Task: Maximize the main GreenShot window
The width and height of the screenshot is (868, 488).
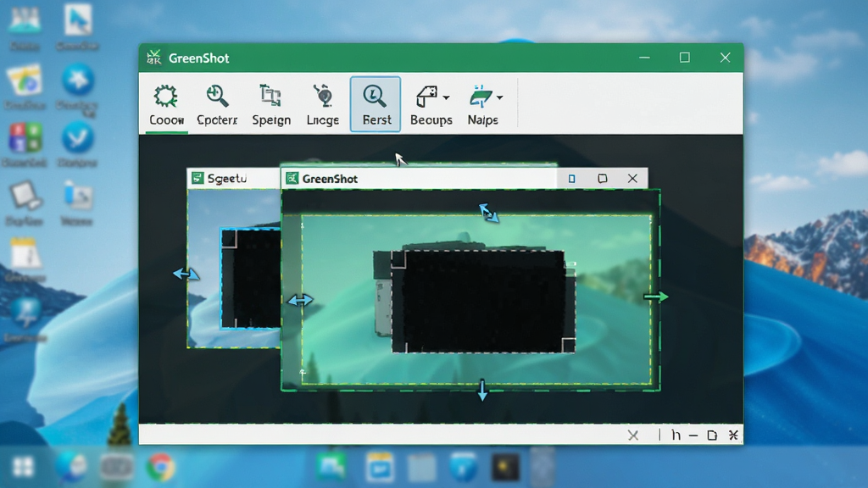Action: point(685,58)
